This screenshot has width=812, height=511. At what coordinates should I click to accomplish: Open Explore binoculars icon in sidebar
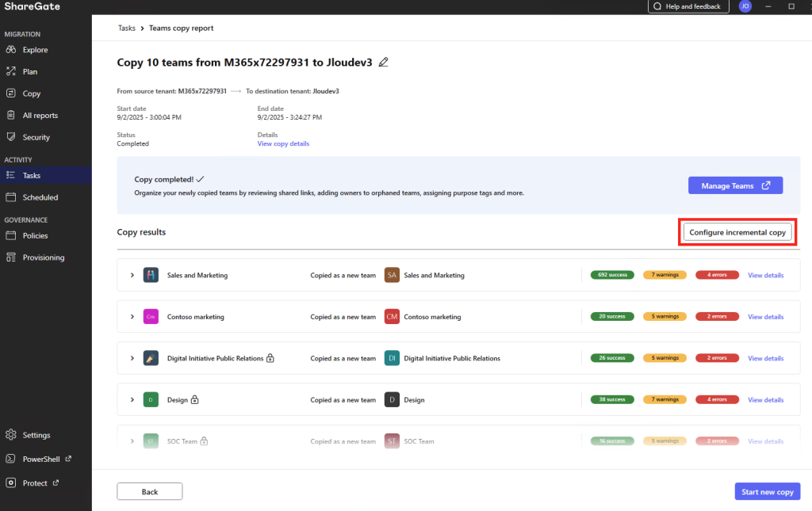[11, 50]
